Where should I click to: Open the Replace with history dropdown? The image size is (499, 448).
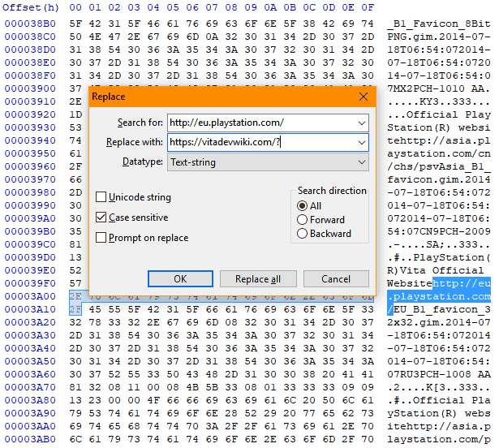pyautogui.click(x=362, y=142)
